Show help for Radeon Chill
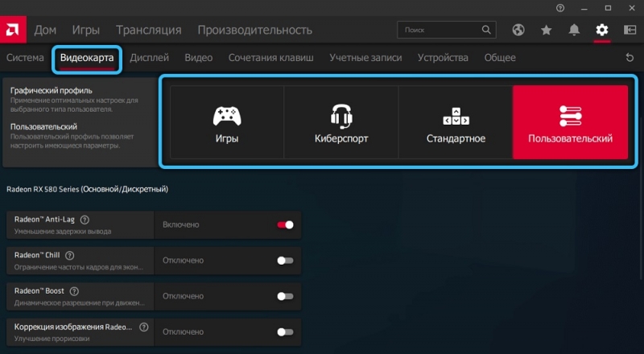The height and width of the screenshot is (354, 644). pyautogui.click(x=70, y=255)
